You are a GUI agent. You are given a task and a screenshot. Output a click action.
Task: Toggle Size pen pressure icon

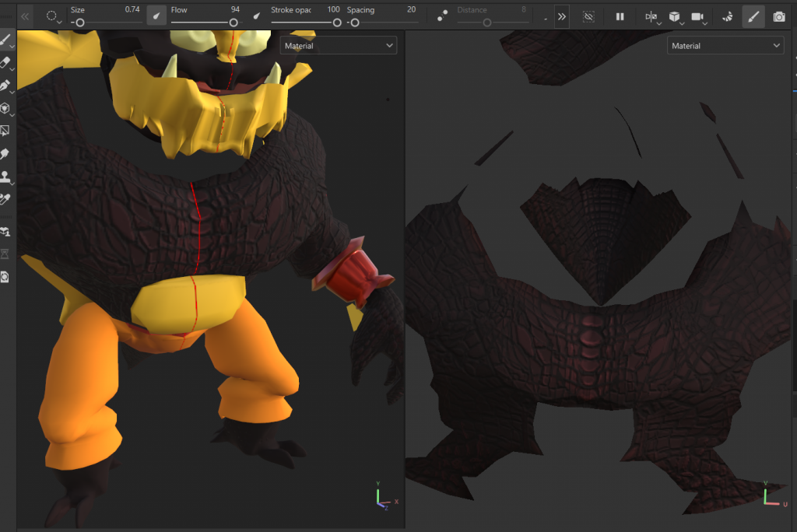click(156, 16)
